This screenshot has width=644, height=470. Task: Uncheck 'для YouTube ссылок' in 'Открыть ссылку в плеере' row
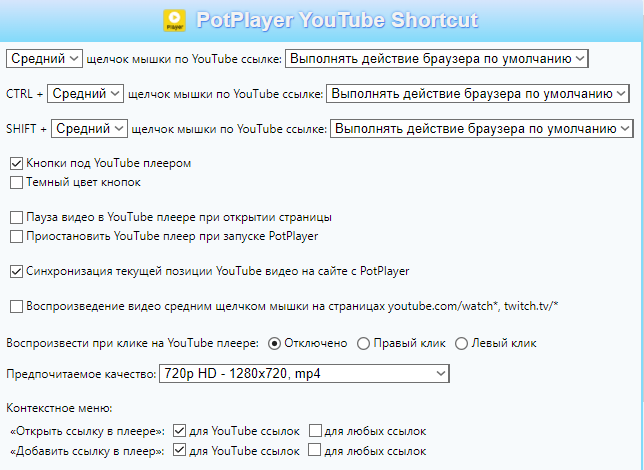[179, 431]
